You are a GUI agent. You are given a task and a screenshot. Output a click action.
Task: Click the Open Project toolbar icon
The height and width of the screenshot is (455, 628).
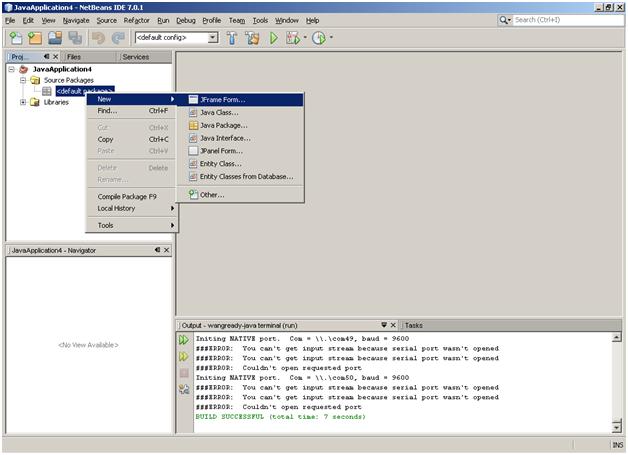[55, 38]
